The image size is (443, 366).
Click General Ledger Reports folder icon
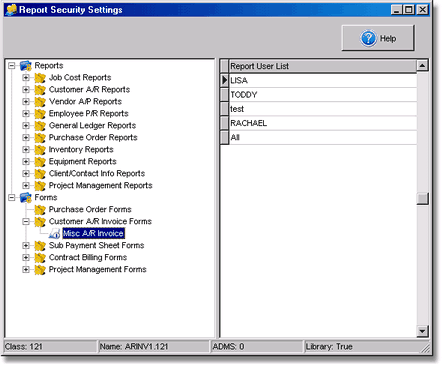pyautogui.click(x=40, y=126)
